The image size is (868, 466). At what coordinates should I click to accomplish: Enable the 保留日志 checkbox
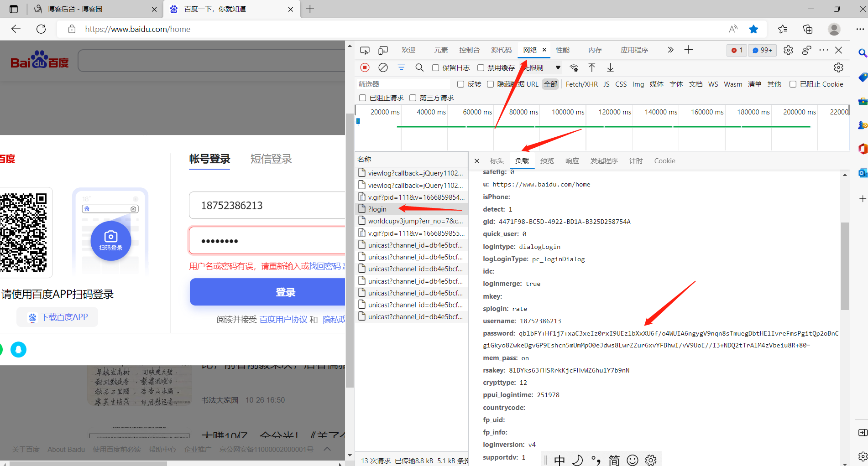click(x=436, y=68)
